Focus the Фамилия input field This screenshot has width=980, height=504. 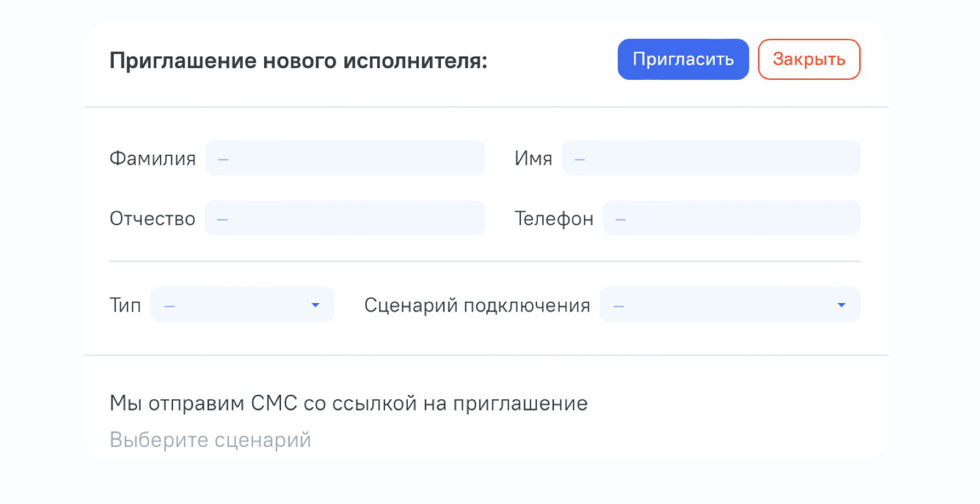(345, 158)
